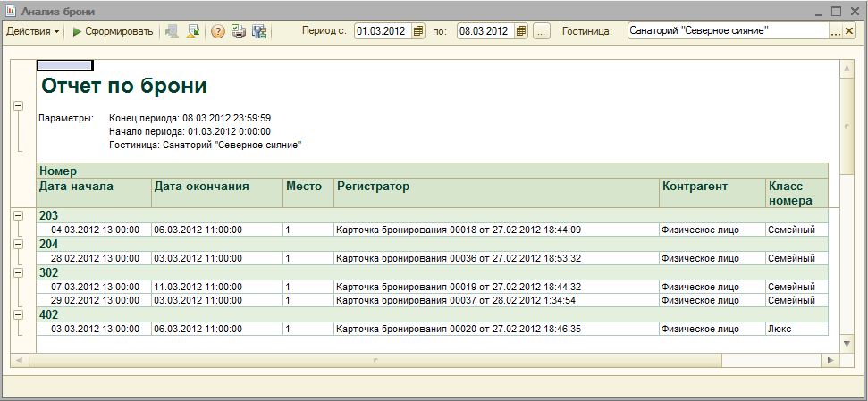
Task: Click the grayed report settings toolbar icon
Action: (173, 31)
